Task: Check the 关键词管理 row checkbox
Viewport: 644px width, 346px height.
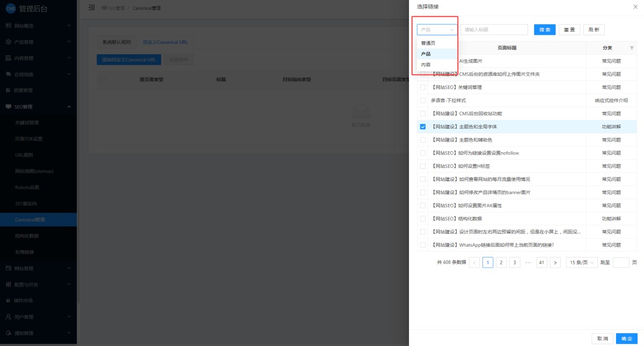Action: 423,87
